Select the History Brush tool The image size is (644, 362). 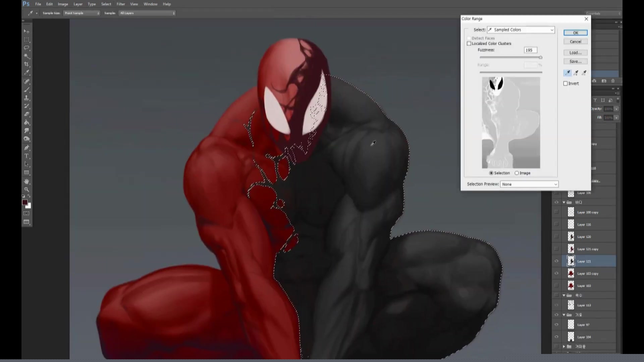click(26, 106)
